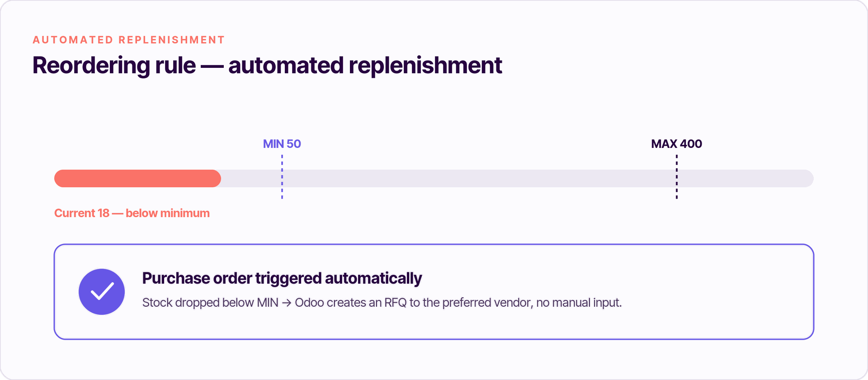Click the MAX dashed dark marker line

tap(677, 176)
